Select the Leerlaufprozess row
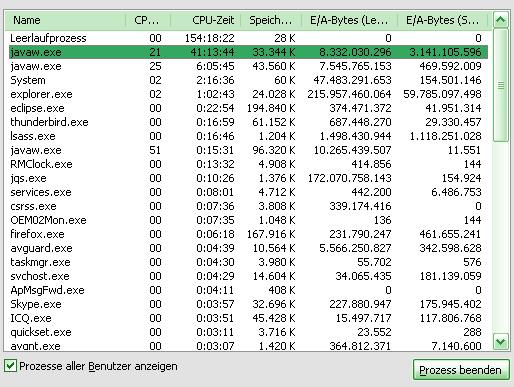The height and width of the screenshot is (387, 514). pyautogui.click(x=248, y=38)
